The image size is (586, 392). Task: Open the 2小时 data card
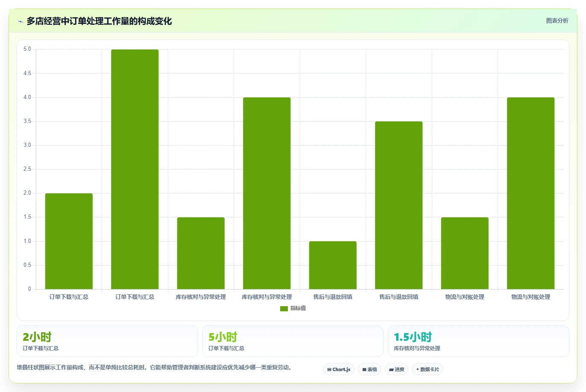(x=107, y=341)
